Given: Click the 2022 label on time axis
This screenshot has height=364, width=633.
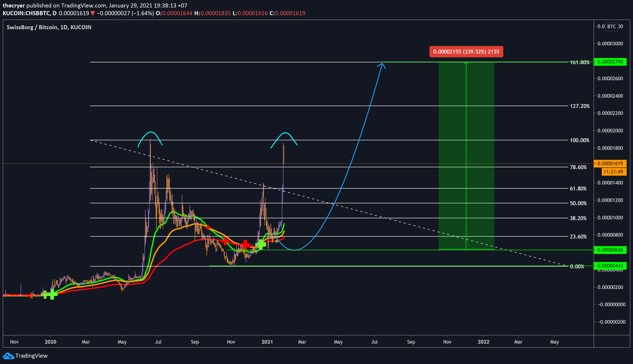Looking at the screenshot, I should [x=484, y=342].
